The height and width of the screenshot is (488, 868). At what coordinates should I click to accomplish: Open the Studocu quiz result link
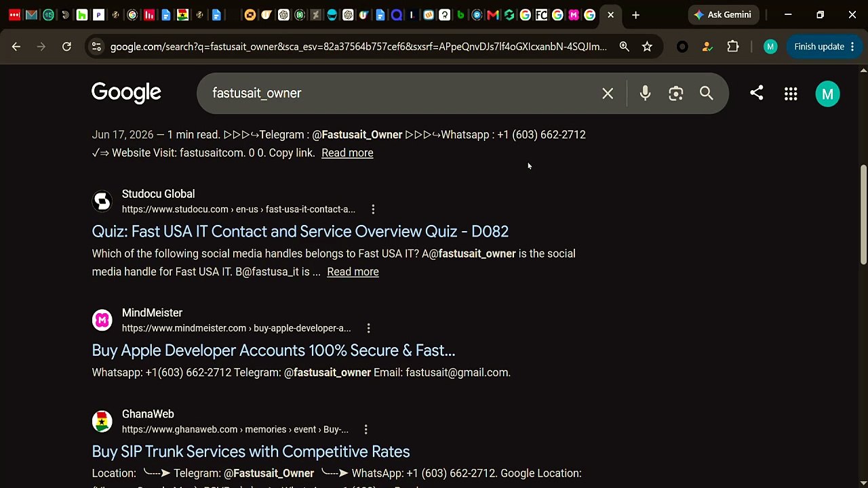click(x=300, y=232)
